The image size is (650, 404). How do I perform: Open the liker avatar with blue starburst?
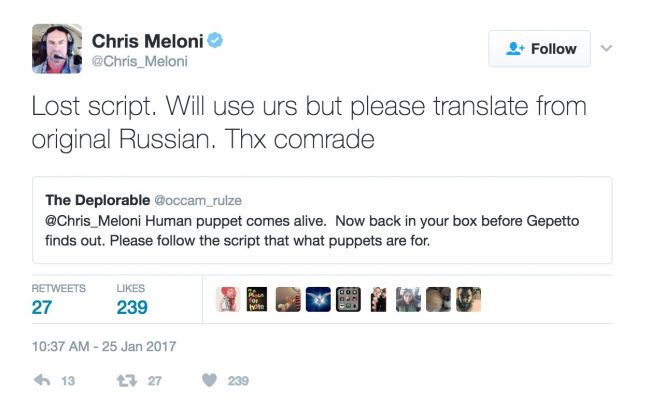point(318,299)
